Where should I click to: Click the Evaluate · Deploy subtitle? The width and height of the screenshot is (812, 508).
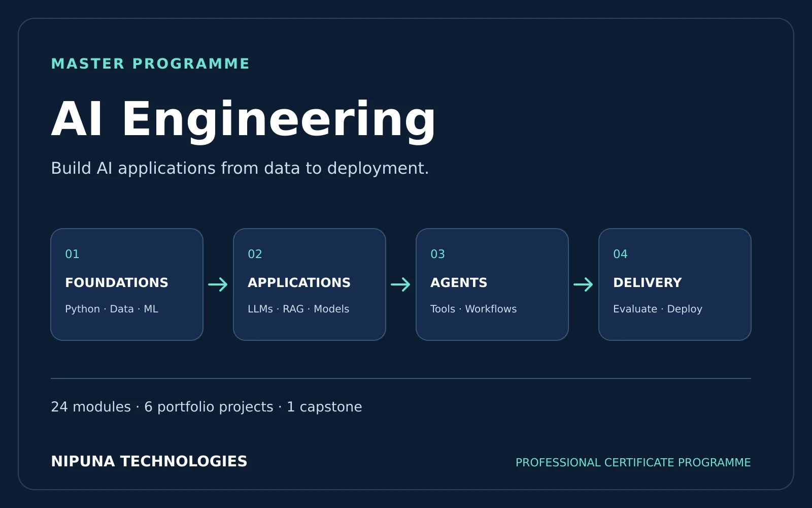[658, 309]
